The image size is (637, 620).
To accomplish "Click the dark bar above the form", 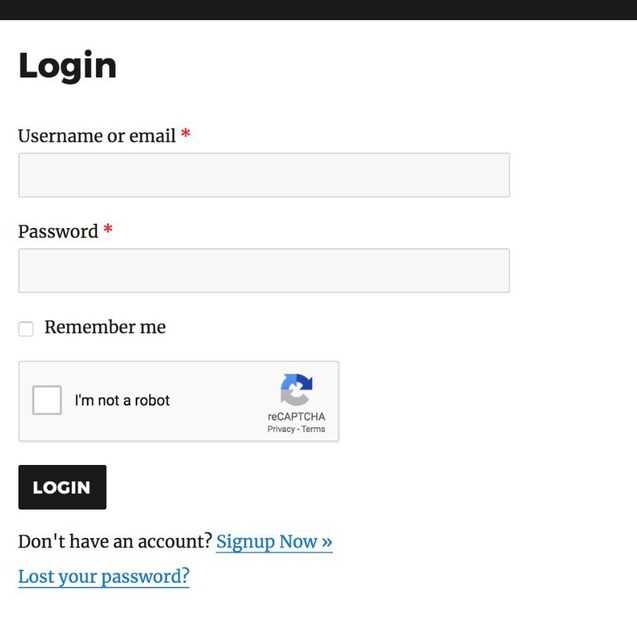I will [318, 9].
